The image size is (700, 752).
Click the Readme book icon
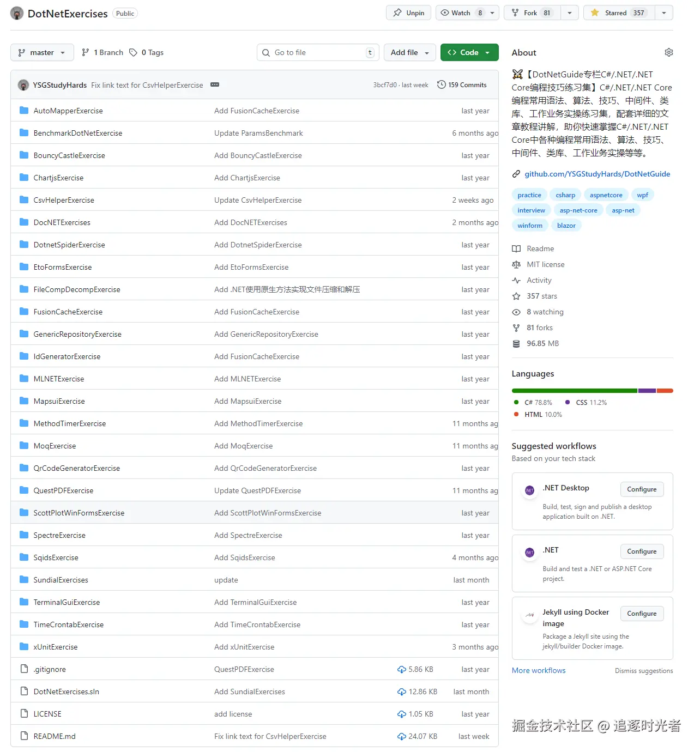[x=516, y=248]
